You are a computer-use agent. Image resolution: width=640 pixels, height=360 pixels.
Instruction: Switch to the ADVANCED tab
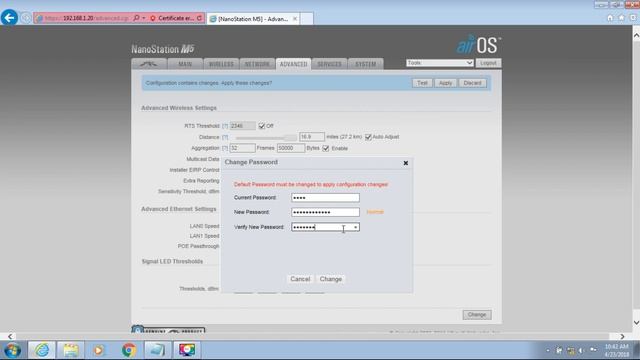(293, 64)
